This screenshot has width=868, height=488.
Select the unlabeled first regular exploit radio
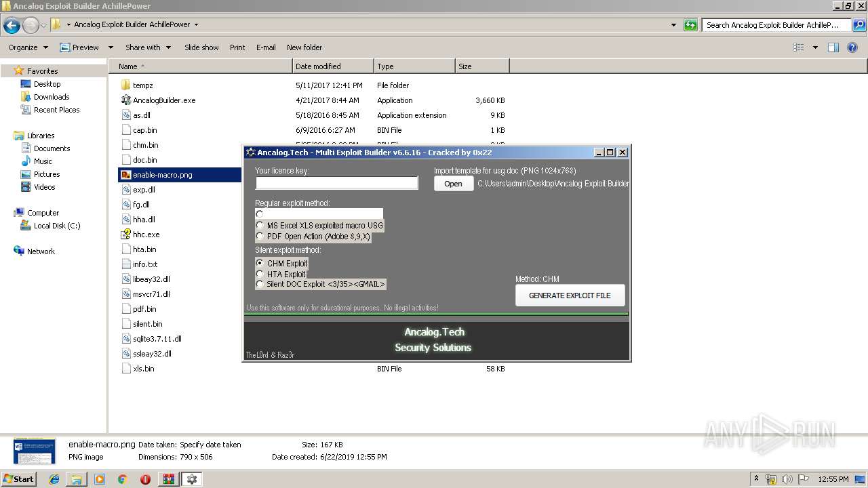click(x=260, y=214)
